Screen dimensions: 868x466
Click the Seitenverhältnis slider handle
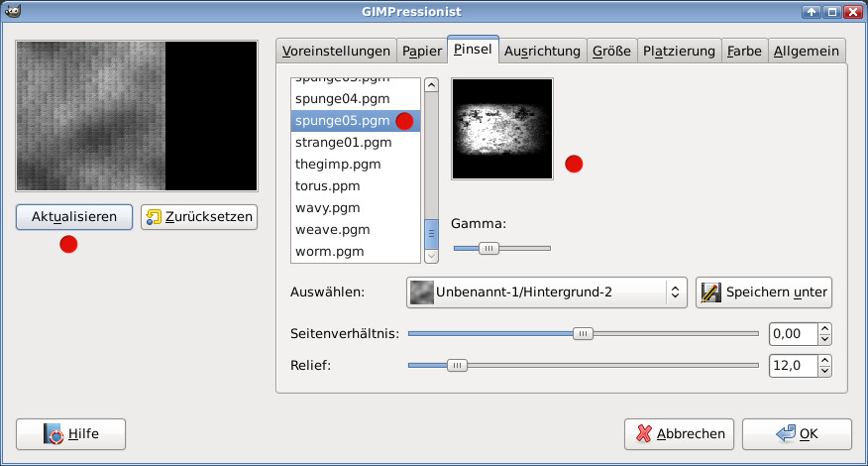[x=584, y=334]
